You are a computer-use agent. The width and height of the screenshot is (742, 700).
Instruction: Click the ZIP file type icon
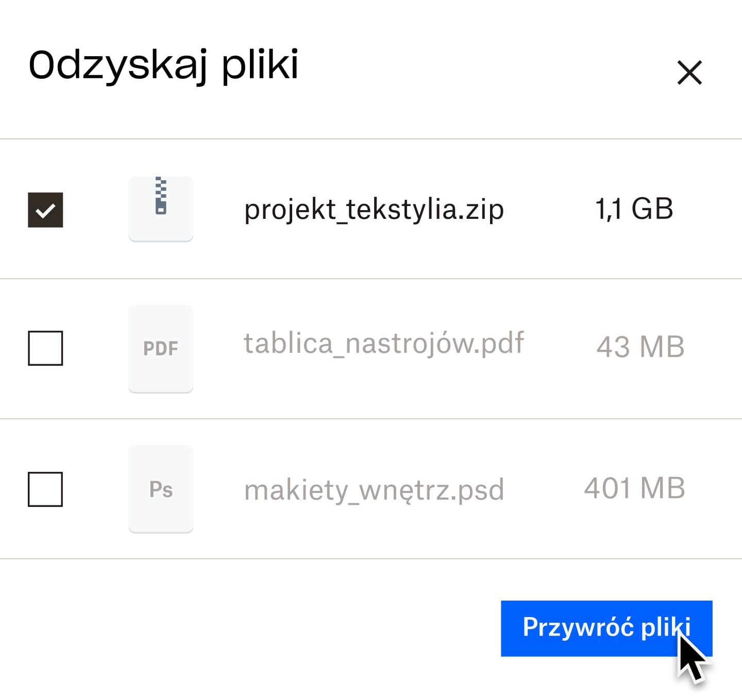click(x=161, y=208)
